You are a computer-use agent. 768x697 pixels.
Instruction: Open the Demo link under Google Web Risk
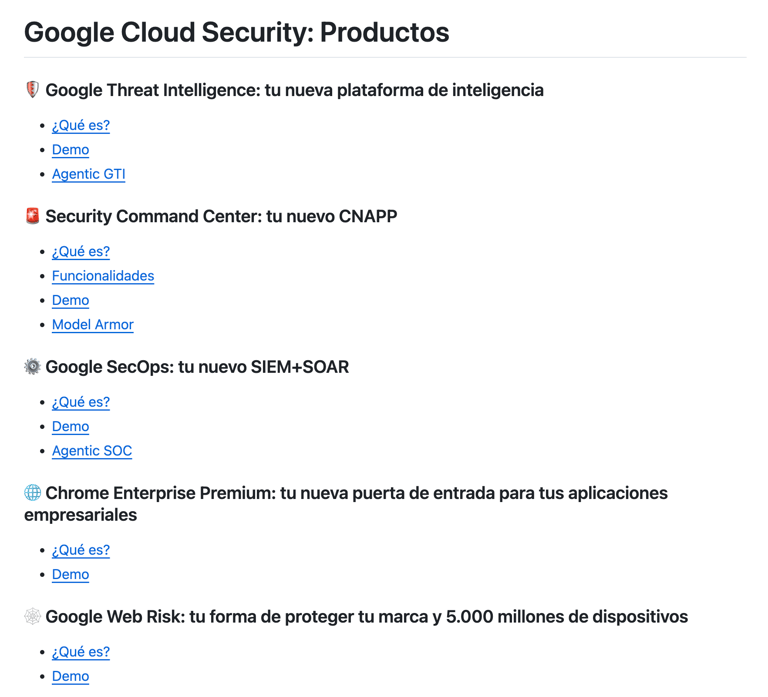[x=70, y=676]
